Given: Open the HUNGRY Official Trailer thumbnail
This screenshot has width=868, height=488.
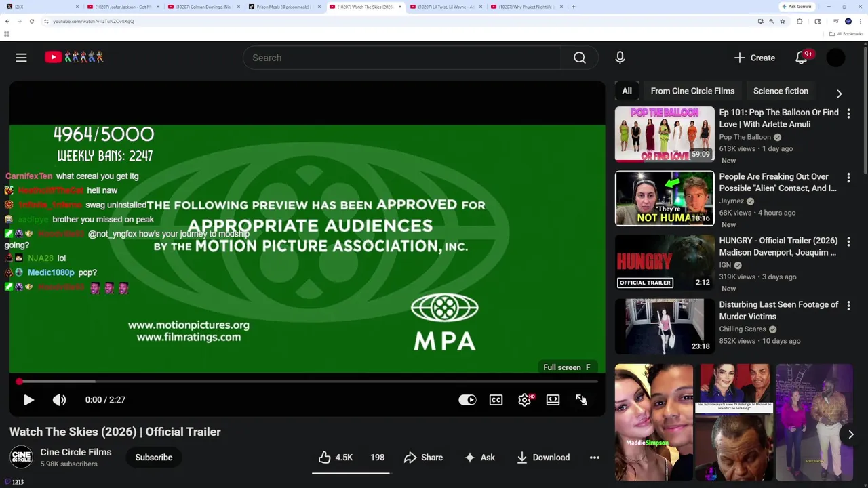Looking at the screenshot, I should (665, 262).
